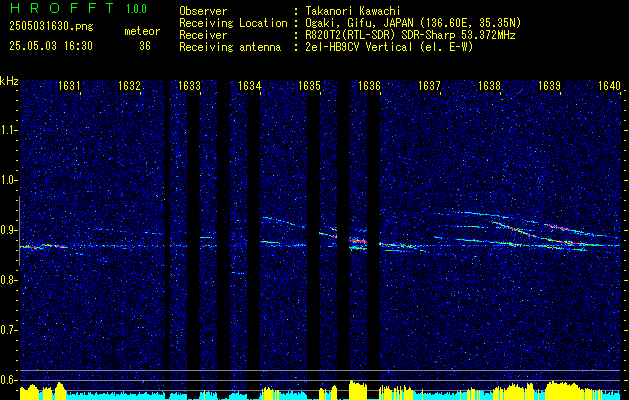This screenshot has height=400, width=629.
Task: Click the gray frequency range bar on left axis
Action: click(x=19, y=231)
